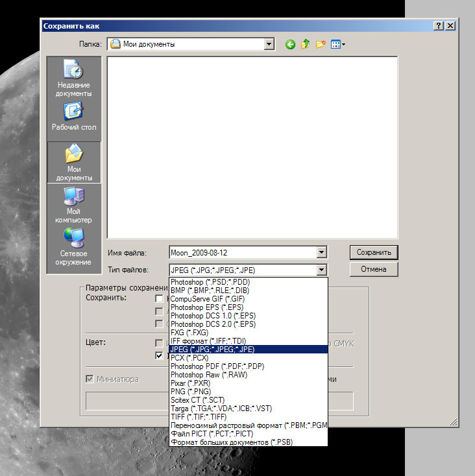Expand the Папка folder dropdown

point(269,44)
